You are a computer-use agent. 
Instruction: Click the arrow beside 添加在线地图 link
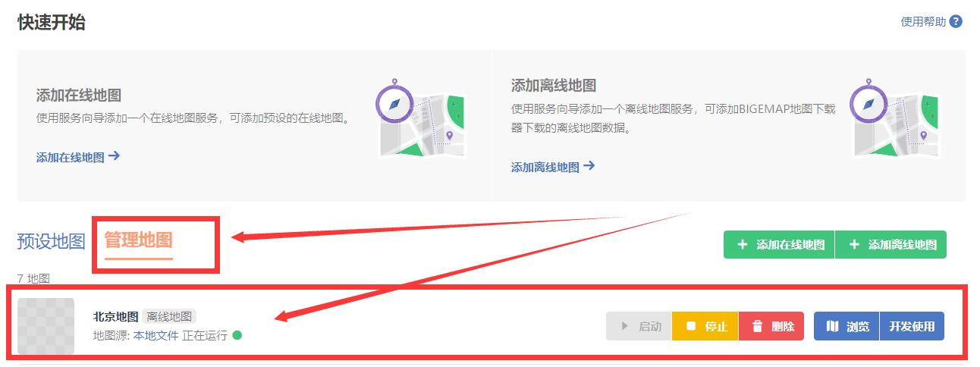pos(114,156)
